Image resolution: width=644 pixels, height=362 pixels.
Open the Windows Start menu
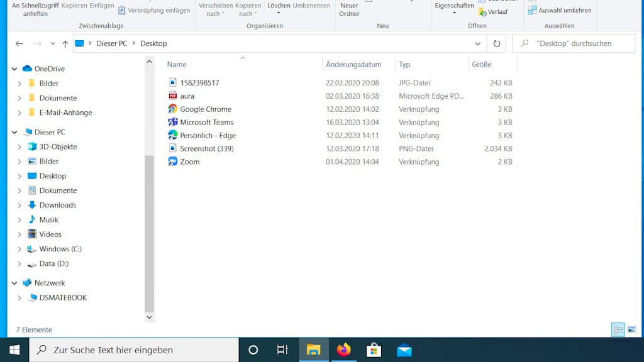[14, 349]
